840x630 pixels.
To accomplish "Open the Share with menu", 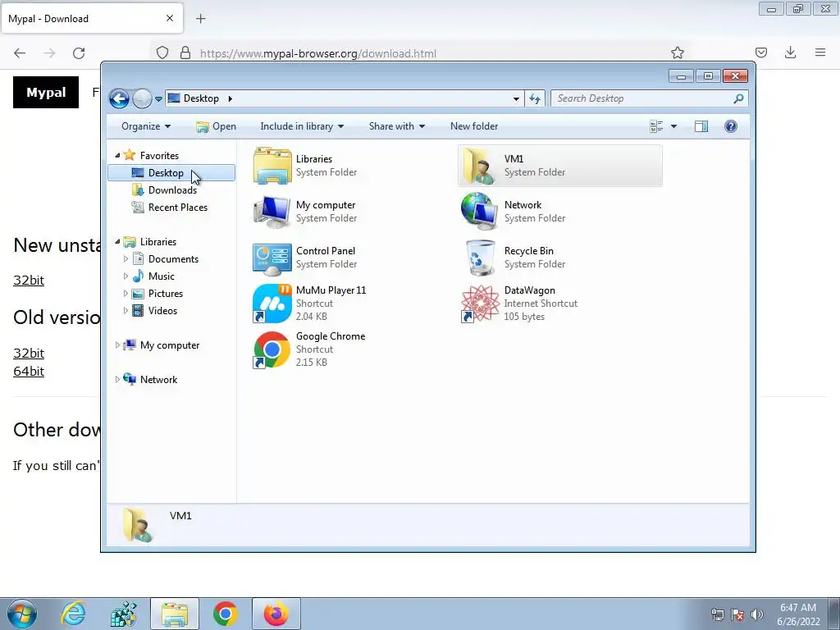I will pyautogui.click(x=396, y=126).
